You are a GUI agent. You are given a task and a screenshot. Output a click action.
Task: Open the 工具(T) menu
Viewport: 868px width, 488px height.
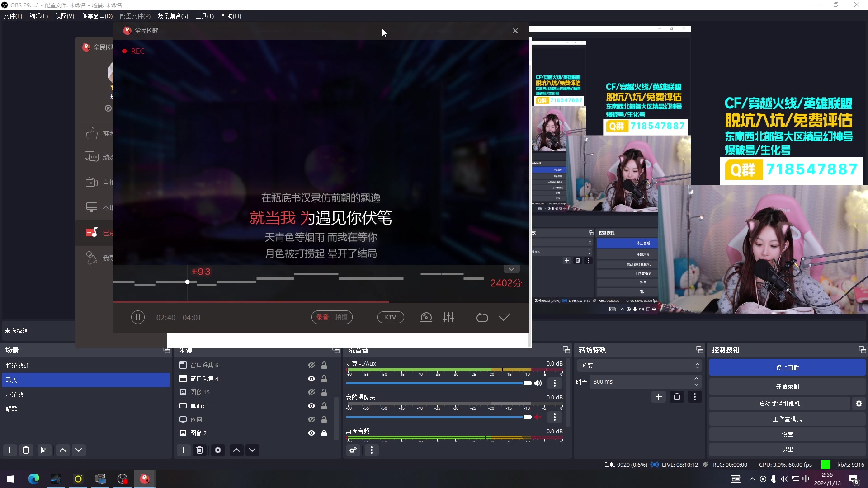point(204,16)
